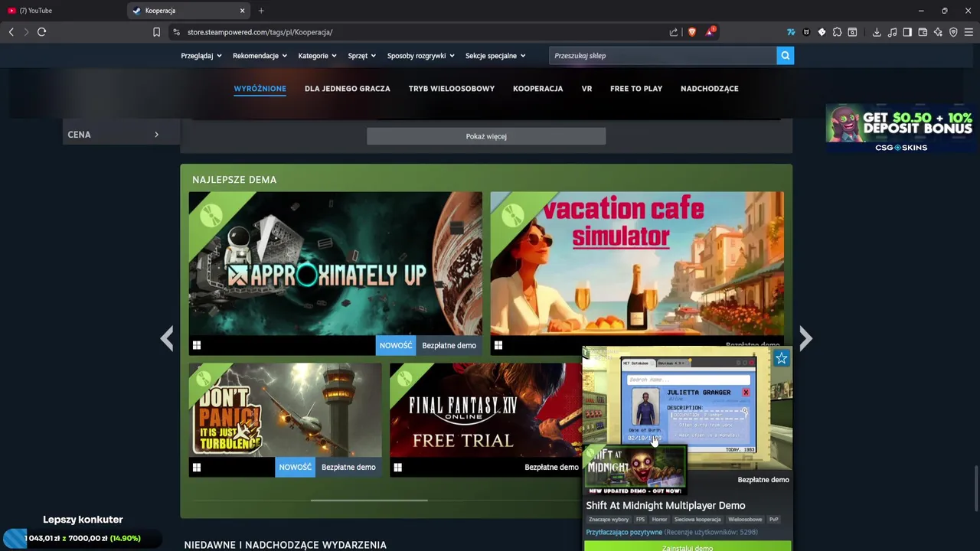Select the WYRÓŻNIONE tab

[260, 89]
